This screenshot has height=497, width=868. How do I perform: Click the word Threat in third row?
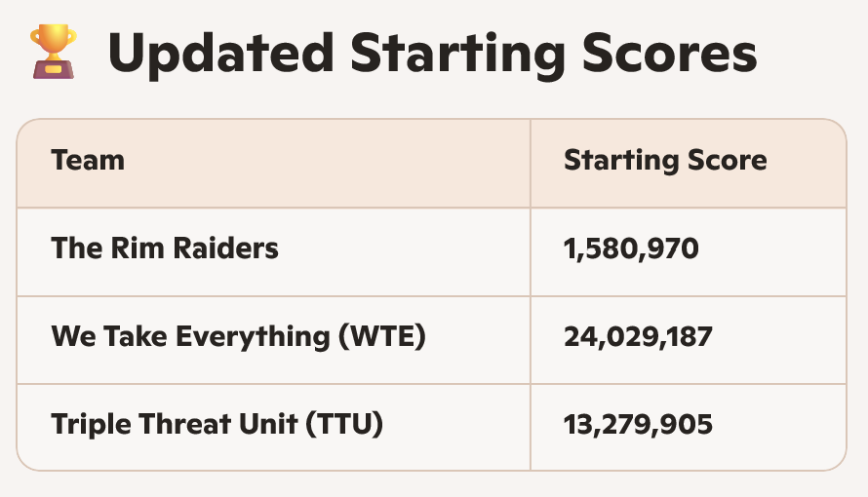point(190,425)
